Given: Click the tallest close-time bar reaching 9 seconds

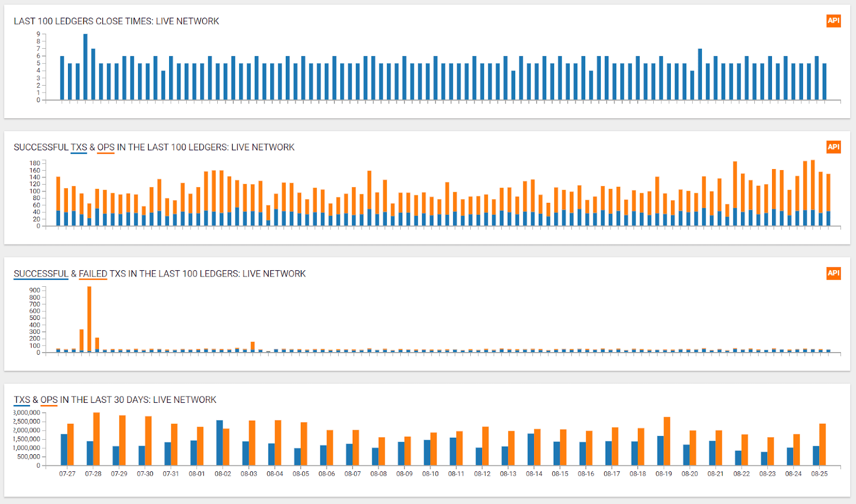Looking at the screenshot, I should click(x=86, y=67).
